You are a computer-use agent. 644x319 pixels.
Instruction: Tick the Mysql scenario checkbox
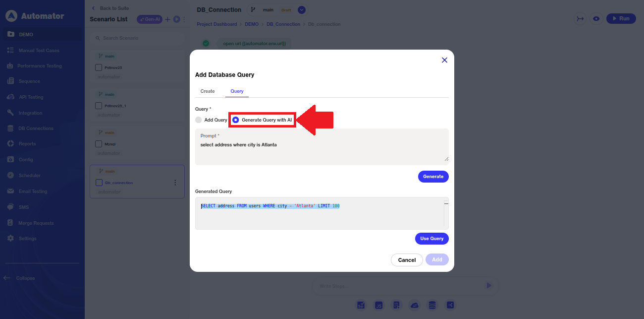pos(99,144)
